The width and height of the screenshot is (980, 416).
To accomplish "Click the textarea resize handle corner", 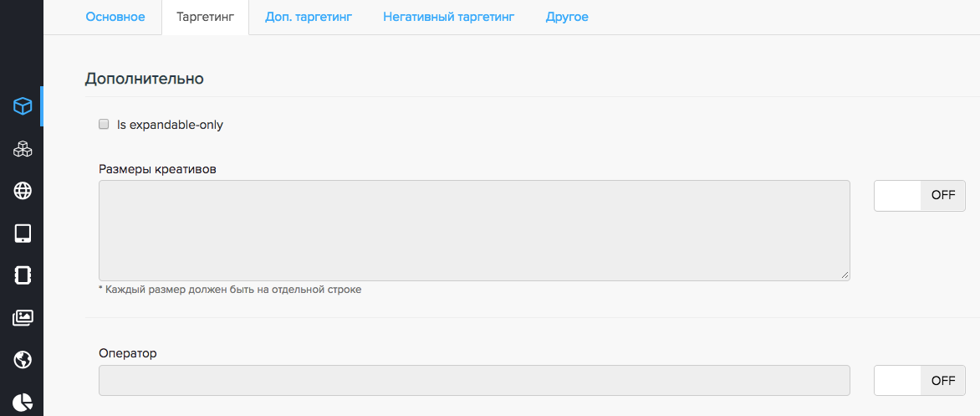I will [845, 275].
